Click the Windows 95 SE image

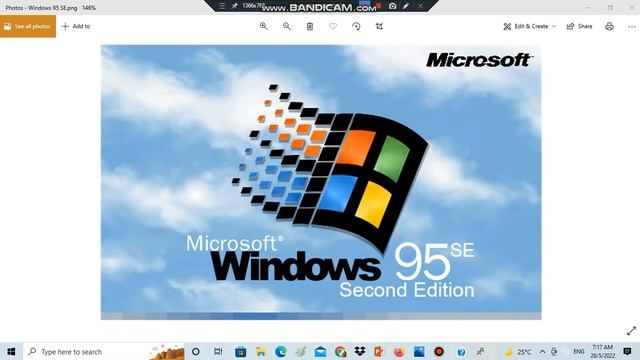click(321, 182)
